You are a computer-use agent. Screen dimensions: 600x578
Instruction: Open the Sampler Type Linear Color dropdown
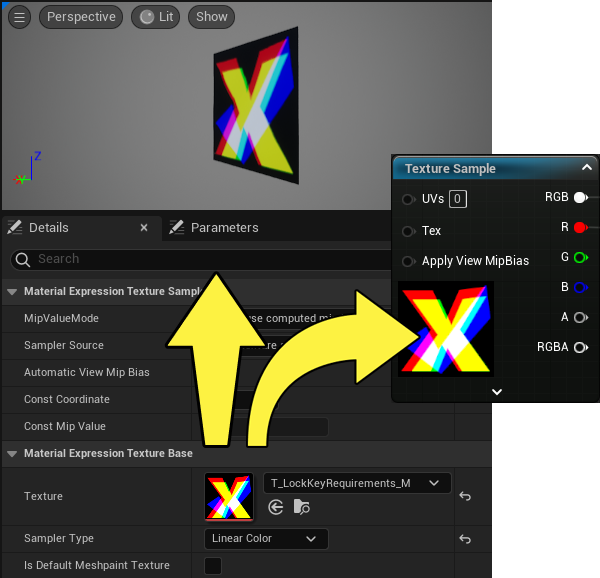click(266, 539)
